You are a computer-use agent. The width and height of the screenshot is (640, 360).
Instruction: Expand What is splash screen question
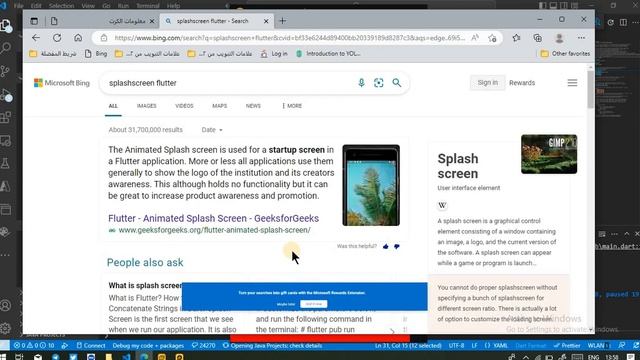click(145, 285)
